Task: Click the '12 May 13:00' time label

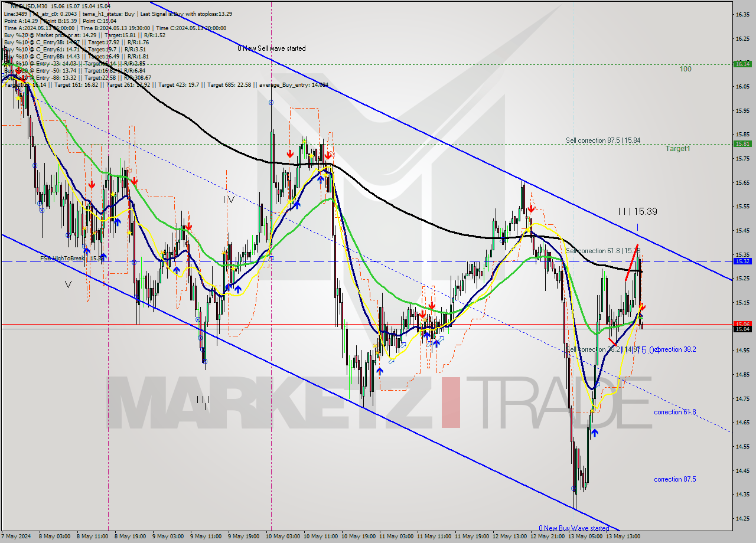Action: point(509,537)
